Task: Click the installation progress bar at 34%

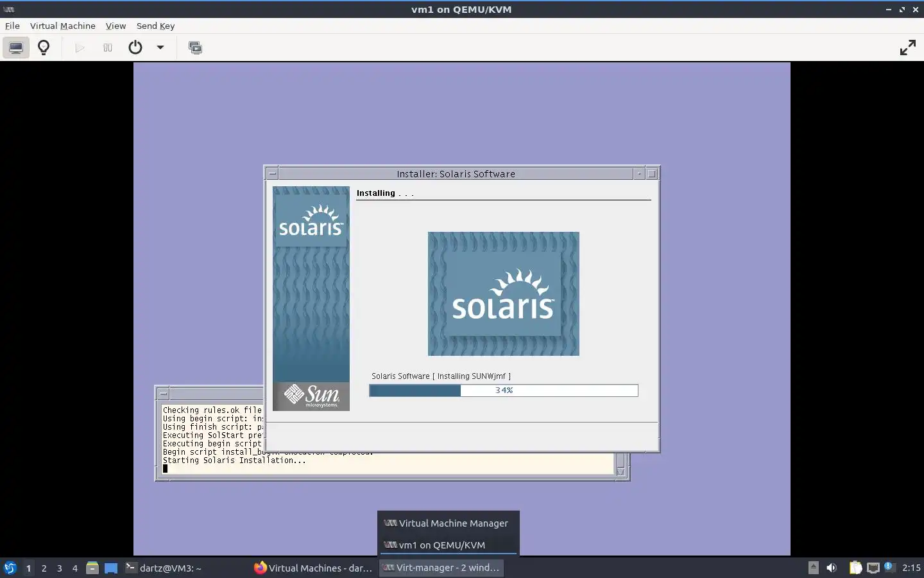Action: 504,390
